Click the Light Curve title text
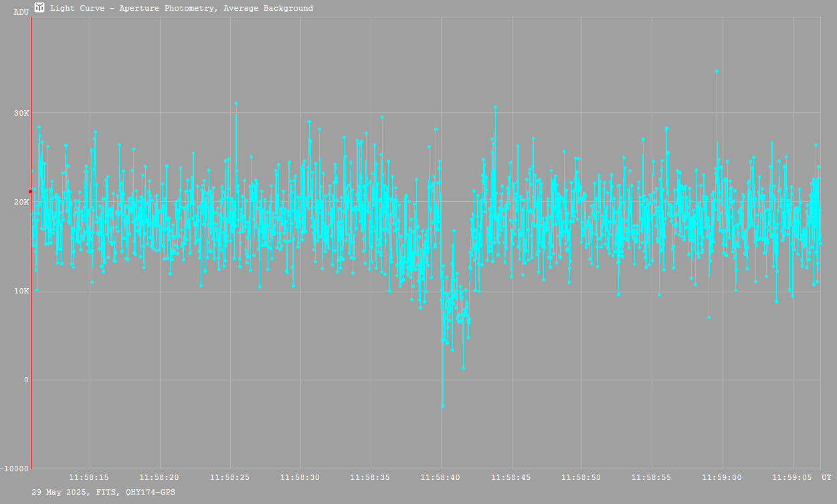 181,9
